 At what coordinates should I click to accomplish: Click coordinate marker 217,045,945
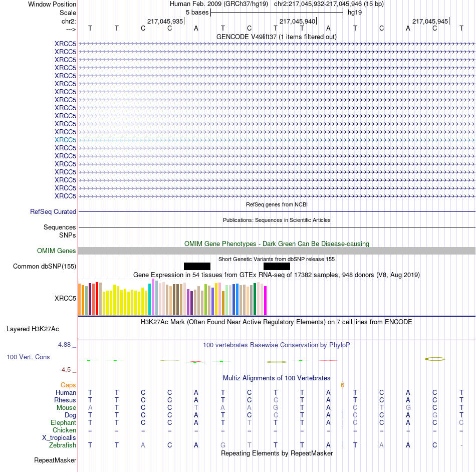[430, 21]
